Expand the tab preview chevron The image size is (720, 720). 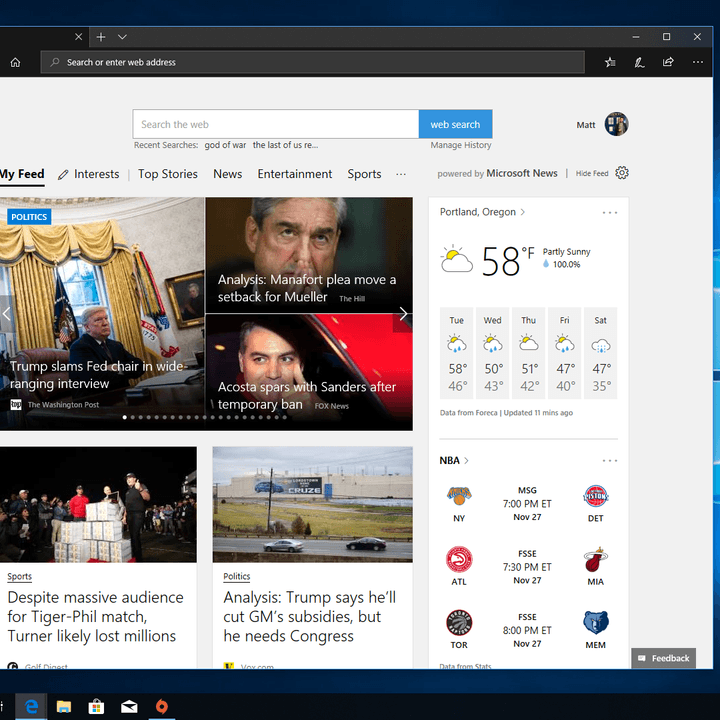(122, 37)
